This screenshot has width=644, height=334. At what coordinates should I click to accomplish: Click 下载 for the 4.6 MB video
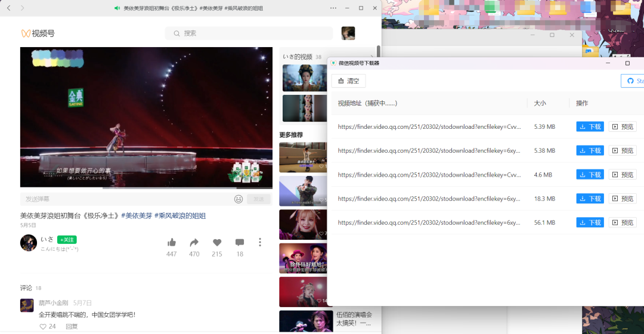[x=590, y=175]
